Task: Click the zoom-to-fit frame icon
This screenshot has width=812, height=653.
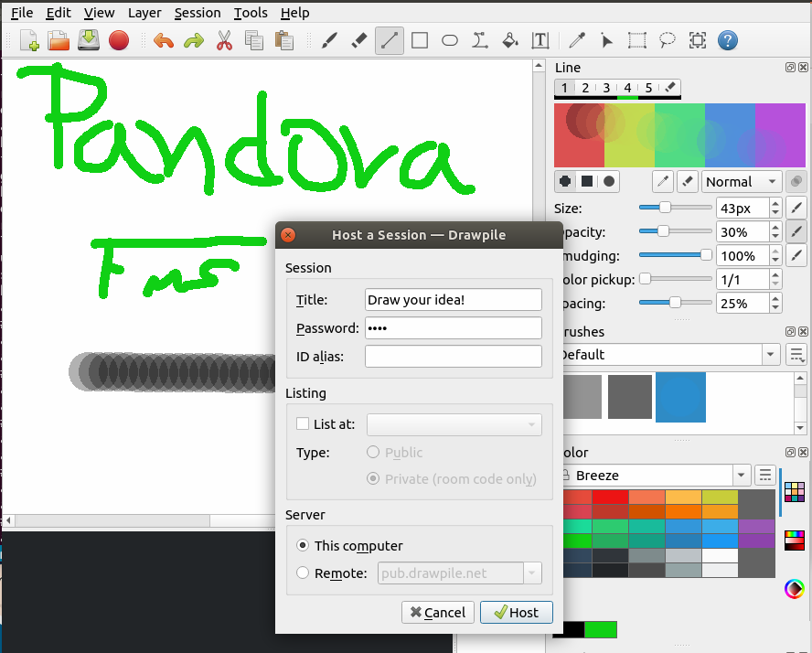Action: 698,40
